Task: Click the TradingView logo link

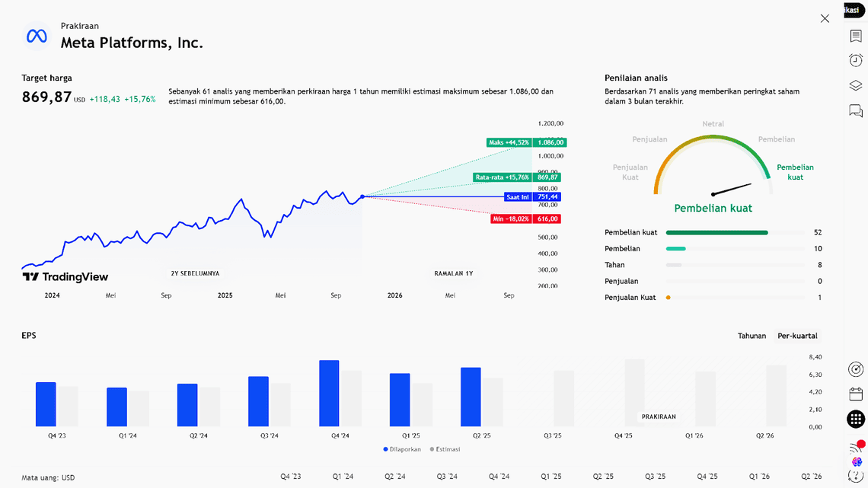Action: pos(65,277)
